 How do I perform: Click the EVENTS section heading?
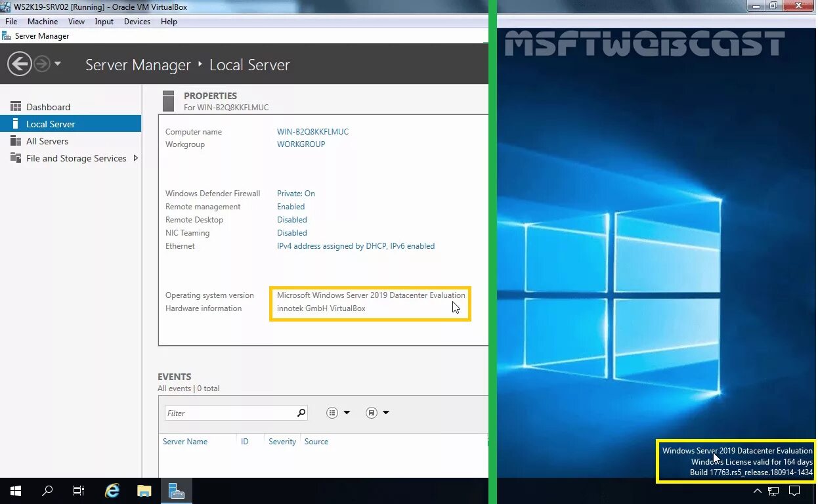[x=175, y=377]
